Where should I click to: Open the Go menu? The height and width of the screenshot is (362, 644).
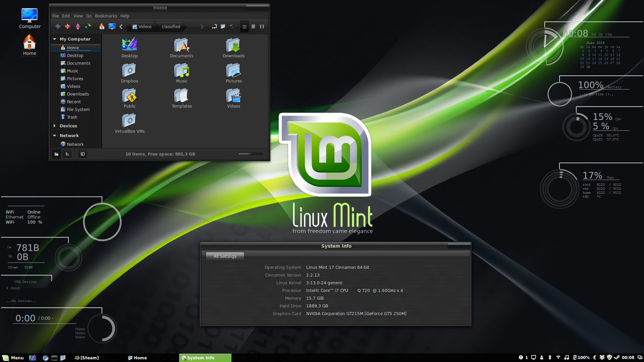pyautogui.click(x=89, y=16)
